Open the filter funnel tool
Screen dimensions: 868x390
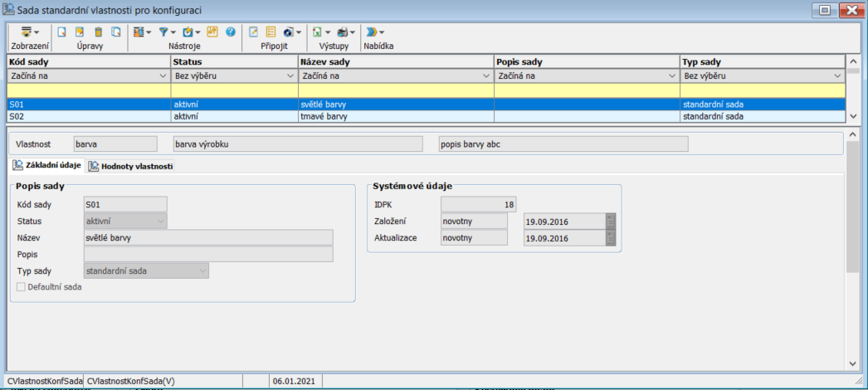pyautogui.click(x=163, y=32)
